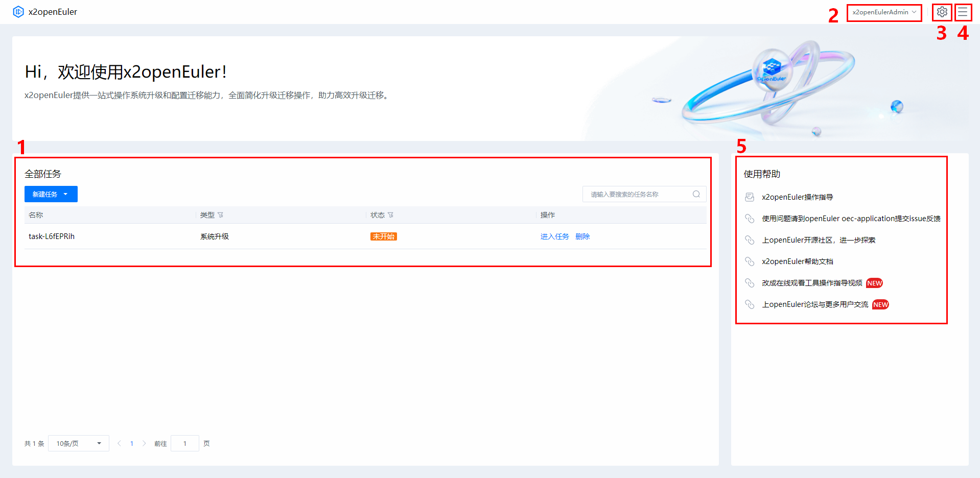The image size is (980, 478).
Task: Open the 新建任务 dropdown button
Action: 51,194
